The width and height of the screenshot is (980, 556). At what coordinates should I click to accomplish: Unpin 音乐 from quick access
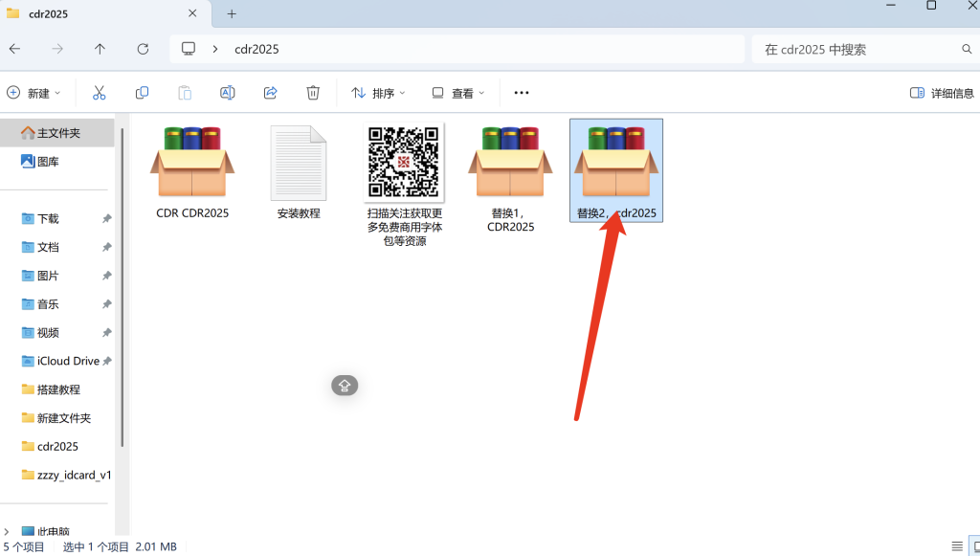[x=107, y=304]
